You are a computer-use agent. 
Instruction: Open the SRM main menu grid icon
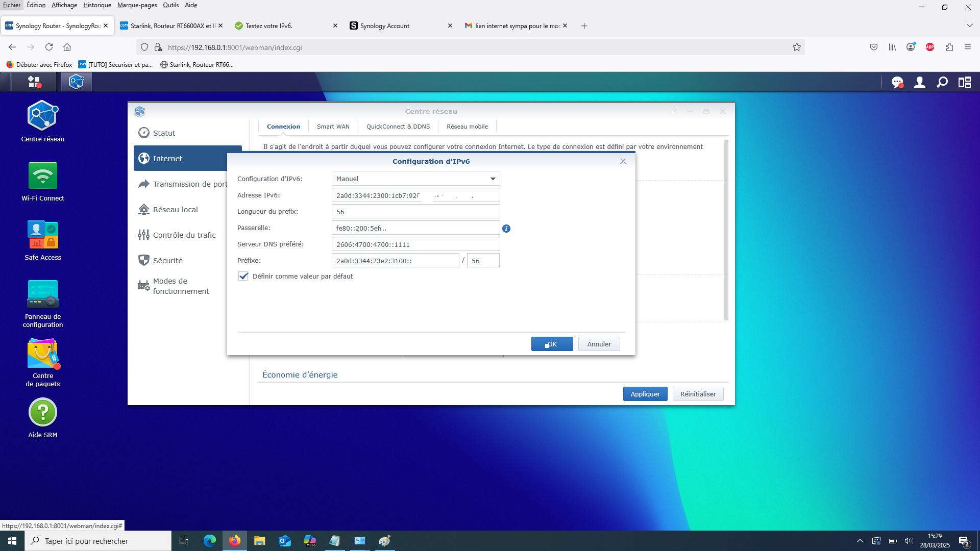(34, 82)
